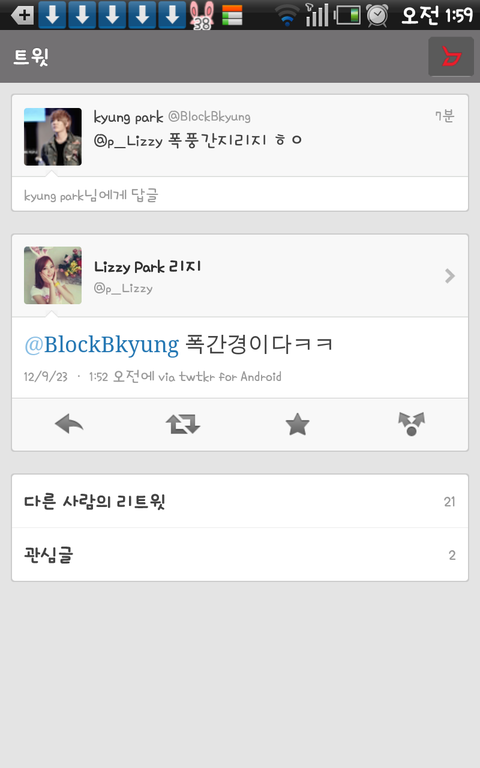This screenshot has height=768, width=480.
Task: Tap the red Block B logo icon
Action: 451,57
